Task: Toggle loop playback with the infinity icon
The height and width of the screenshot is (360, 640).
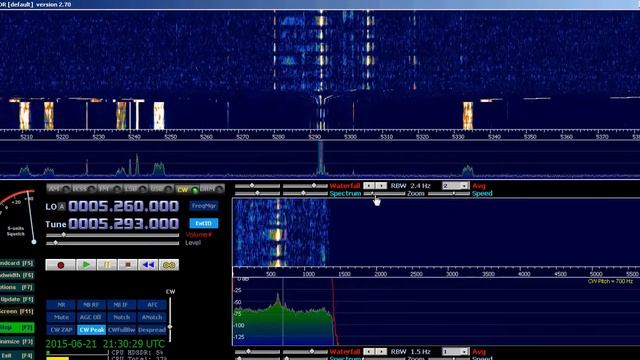Action: [169, 265]
